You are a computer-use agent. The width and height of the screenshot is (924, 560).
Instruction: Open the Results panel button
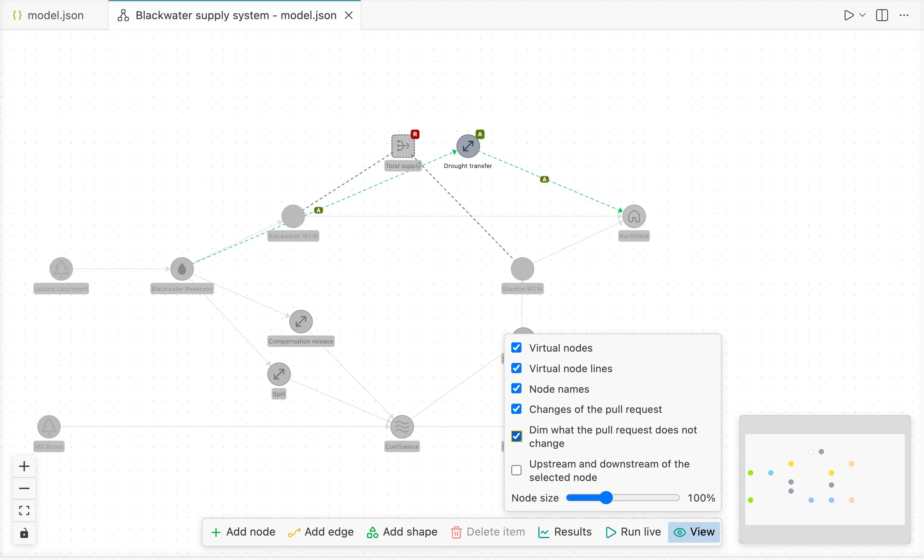(565, 532)
